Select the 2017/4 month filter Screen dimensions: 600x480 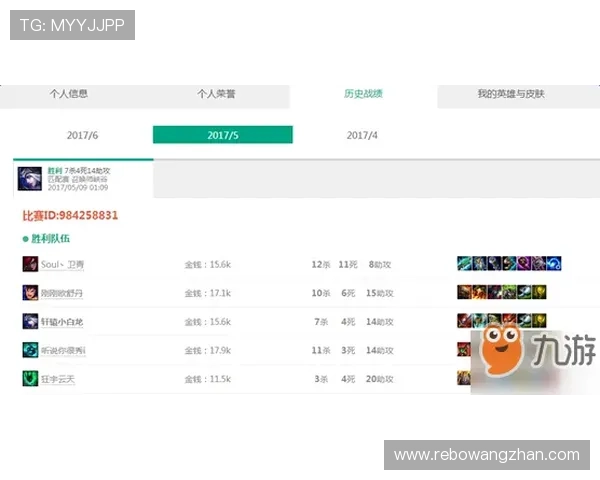(x=362, y=135)
